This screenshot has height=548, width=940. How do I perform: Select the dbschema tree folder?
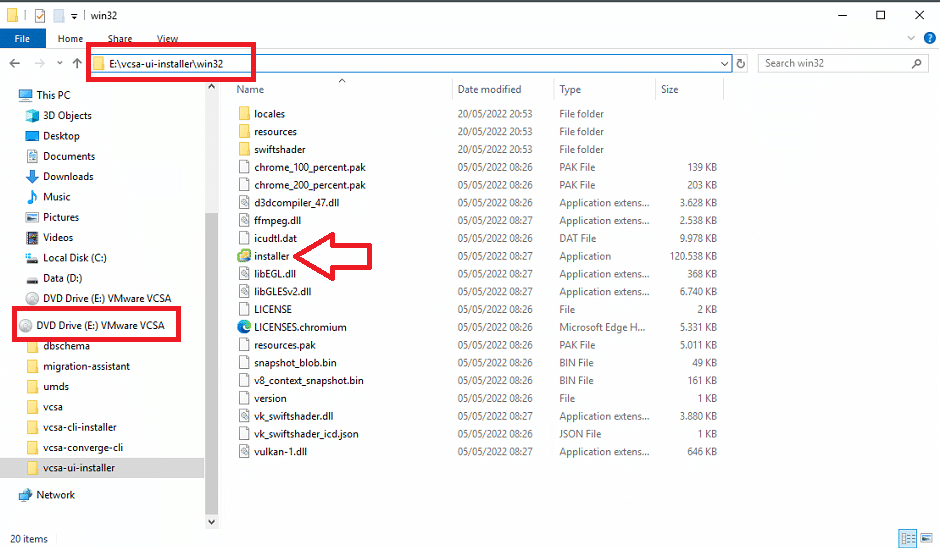[66, 346]
